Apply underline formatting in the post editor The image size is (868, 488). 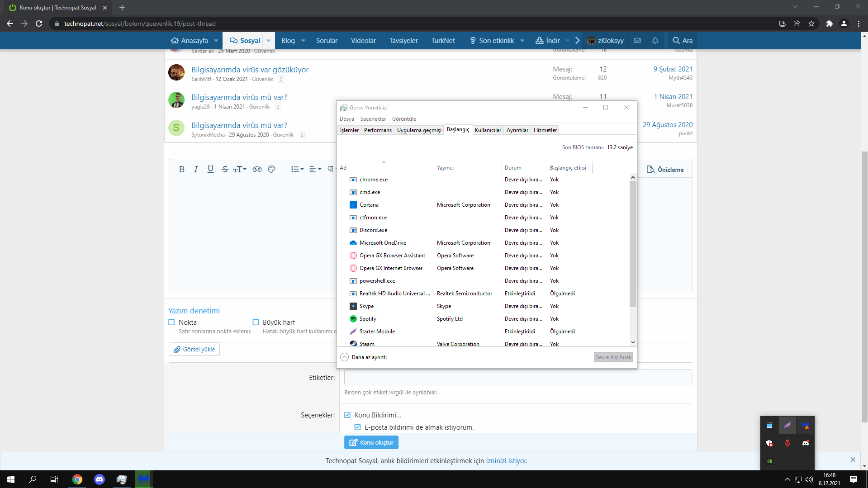point(210,169)
